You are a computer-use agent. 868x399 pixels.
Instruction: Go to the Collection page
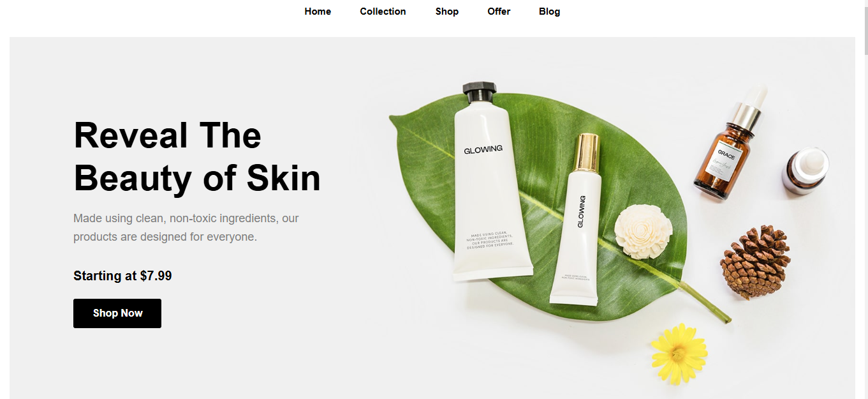point(383,11)
